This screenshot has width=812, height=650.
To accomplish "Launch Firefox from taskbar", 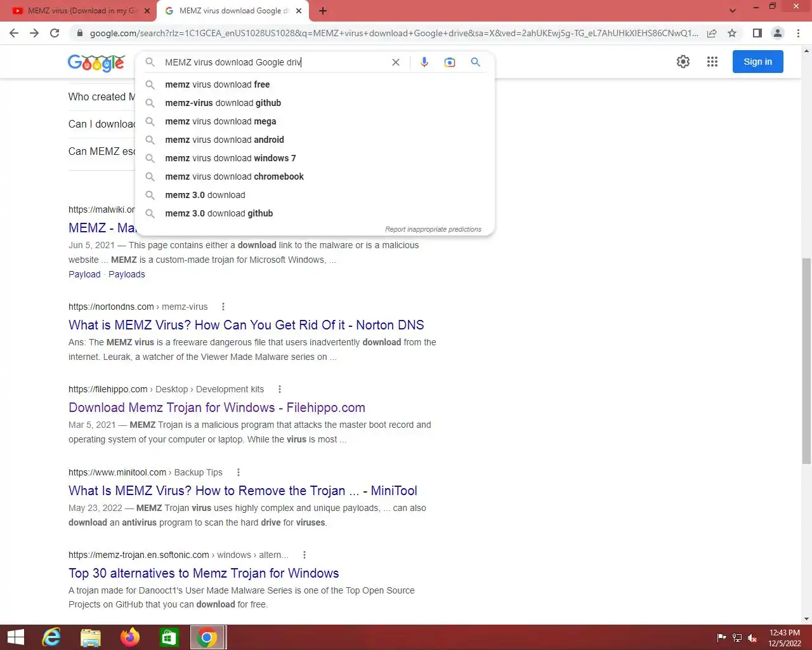I will (x=130, y=637).
